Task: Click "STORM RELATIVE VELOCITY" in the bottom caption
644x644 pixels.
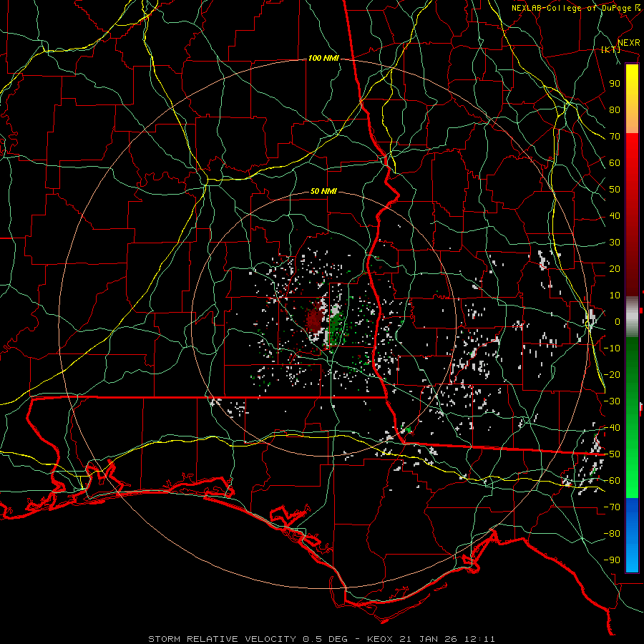Action: (x=222, y=639)
